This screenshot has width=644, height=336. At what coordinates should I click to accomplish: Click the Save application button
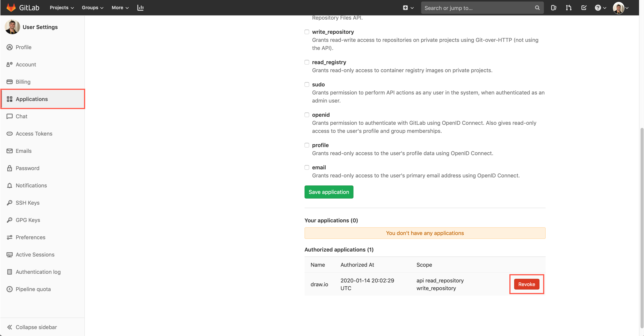coord(329,192)
